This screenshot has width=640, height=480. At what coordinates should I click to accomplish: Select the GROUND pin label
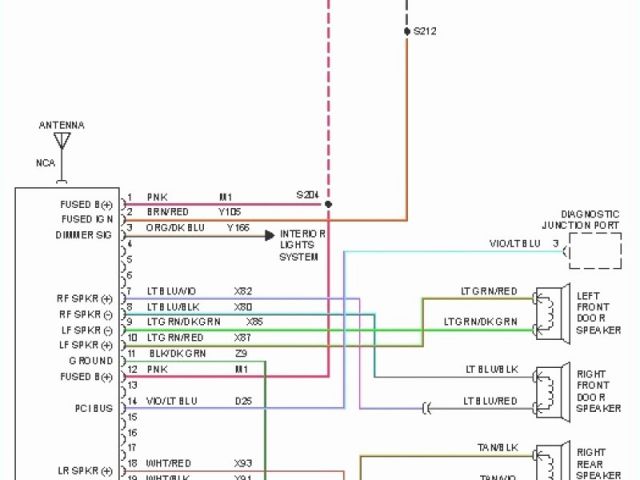tap(91, 360)
